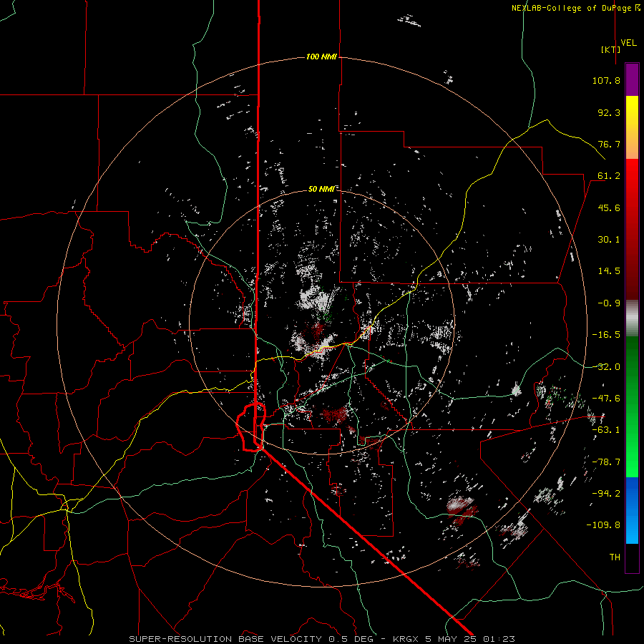Click the TH threshold label in legend
Image resolution: width=644 pixels, height=644 pixels.
click(615, 557)
